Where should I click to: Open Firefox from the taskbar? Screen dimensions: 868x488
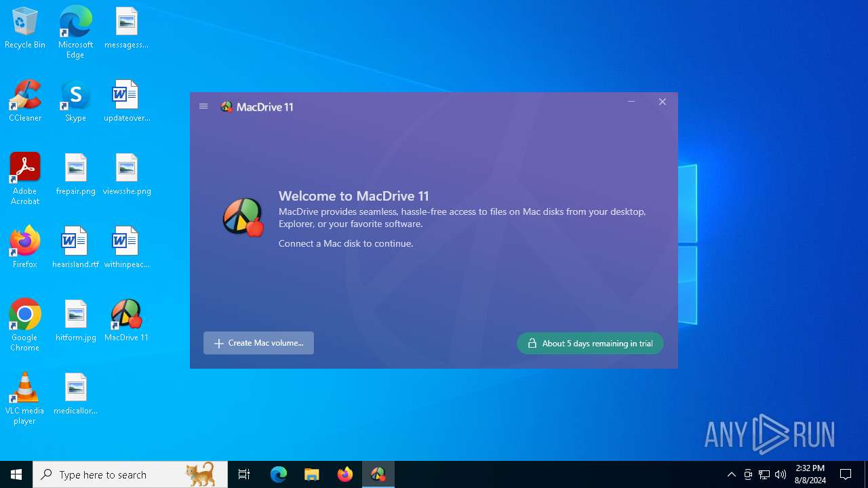click(x=345, y=474)
